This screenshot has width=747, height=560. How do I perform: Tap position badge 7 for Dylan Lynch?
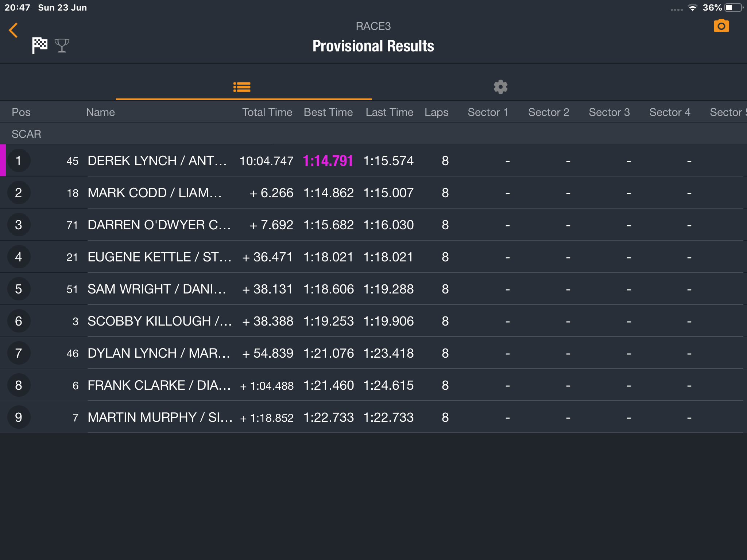click(x=19, y=353)
